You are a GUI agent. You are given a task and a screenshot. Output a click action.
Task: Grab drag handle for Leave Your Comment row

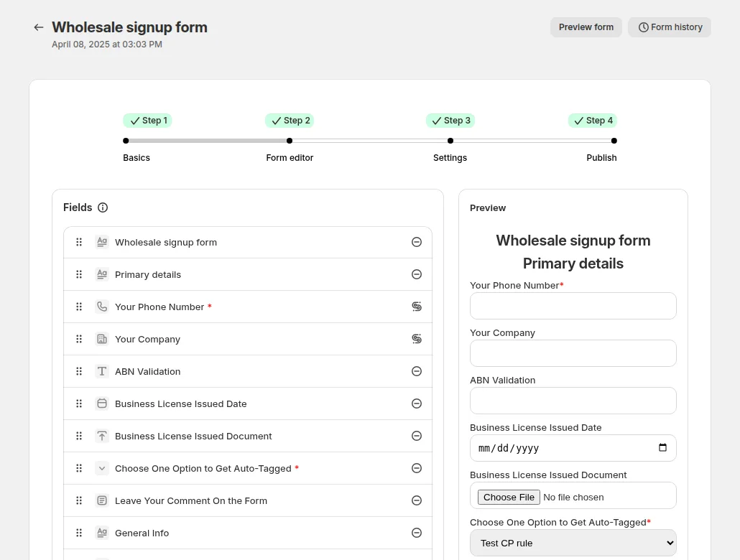pyautogui.click(x=79, y=500)
